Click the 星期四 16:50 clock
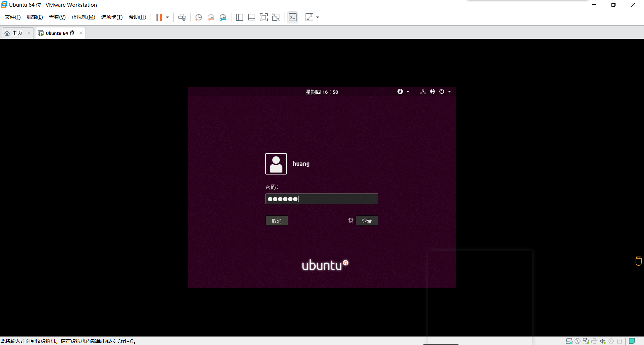Image resolution: width=644 pixels, height=345 pixels. pyautogui.click(x=322, y=92)
